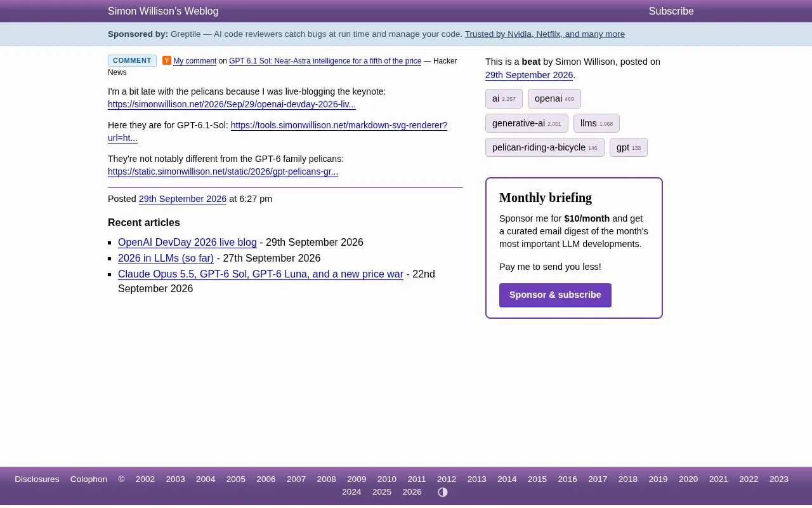Open the generative-ai tag
The width and height of the screenshot is (812, 508).
coord(527,123)
